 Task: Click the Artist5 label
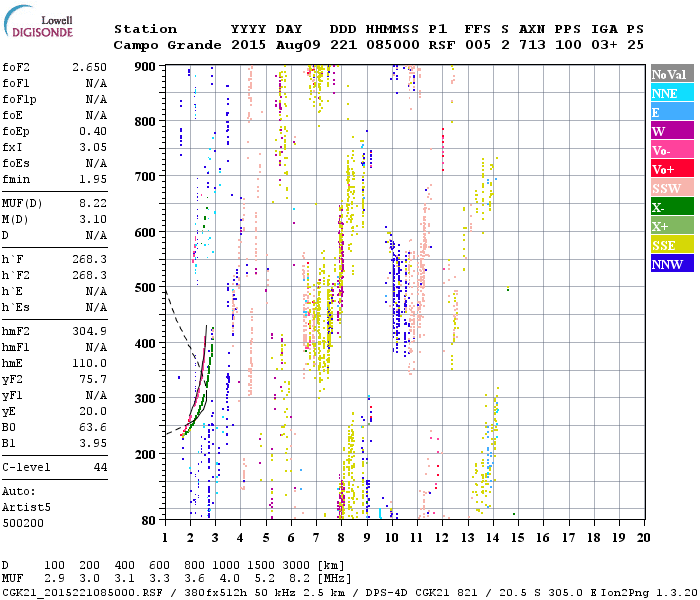click(x=26, y=508)
